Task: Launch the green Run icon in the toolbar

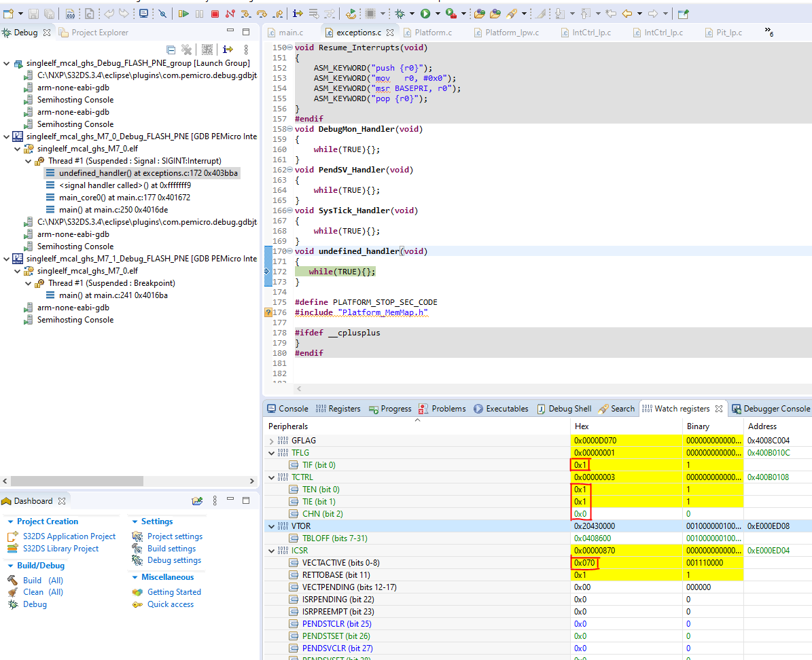Action: coord(425,14)
